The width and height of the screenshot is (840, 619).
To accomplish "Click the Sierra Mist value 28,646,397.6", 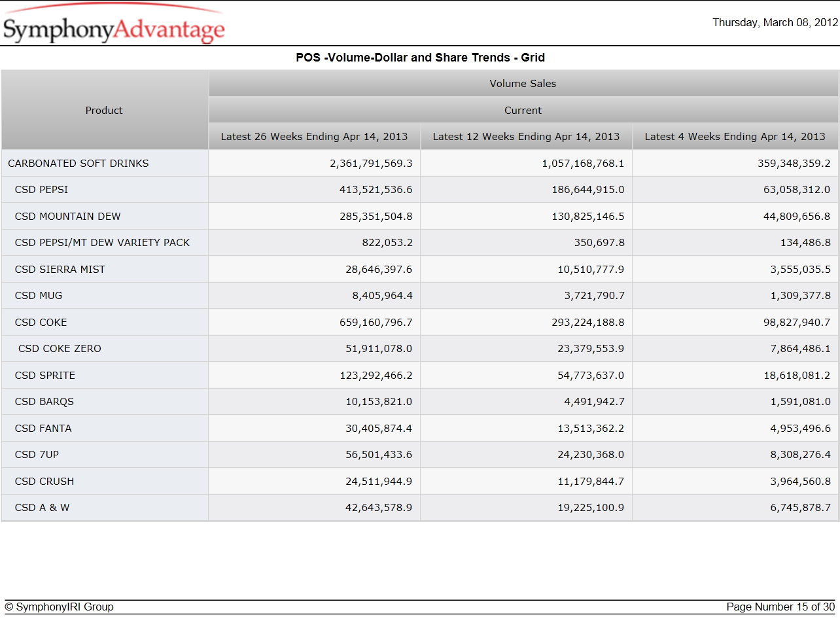I will pyautogui.click(x=379, y=270).
